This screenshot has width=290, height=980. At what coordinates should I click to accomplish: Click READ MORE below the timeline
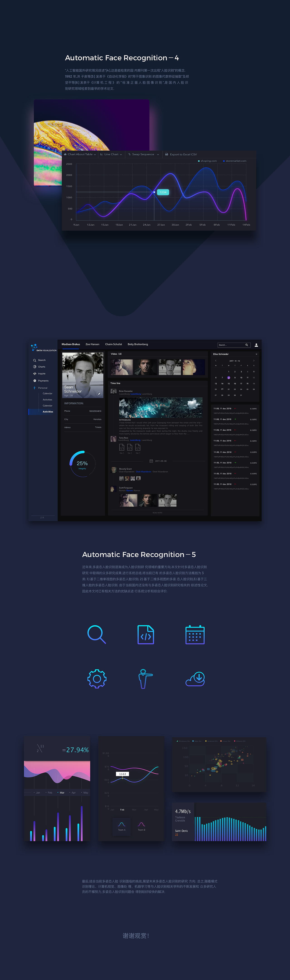(x=157, y=513)
